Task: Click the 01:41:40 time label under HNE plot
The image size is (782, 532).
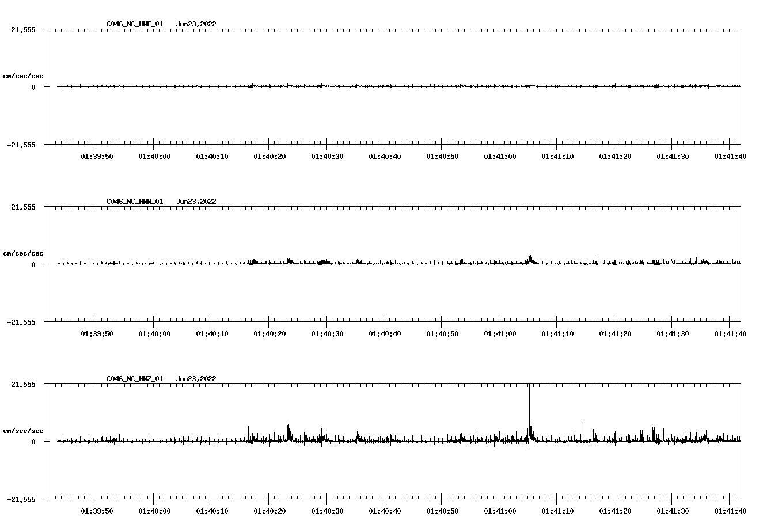Action: click(730, 156)
